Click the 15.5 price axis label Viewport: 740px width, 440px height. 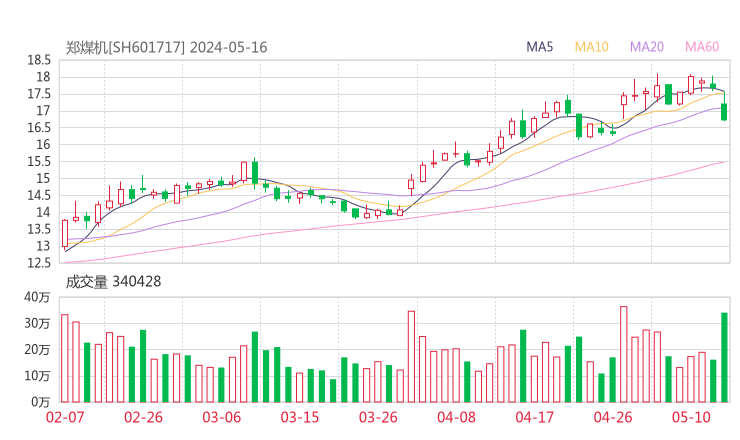(x=39, y=161)
